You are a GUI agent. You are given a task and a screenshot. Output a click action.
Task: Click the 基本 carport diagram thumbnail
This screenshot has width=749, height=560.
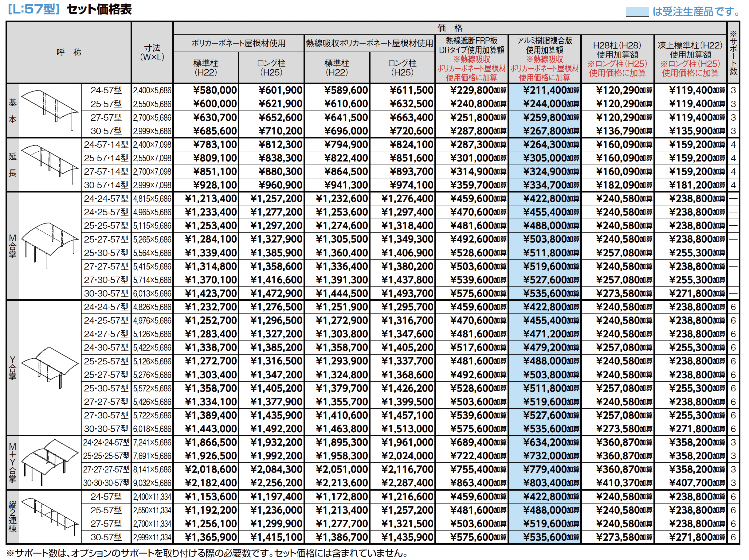50,110
